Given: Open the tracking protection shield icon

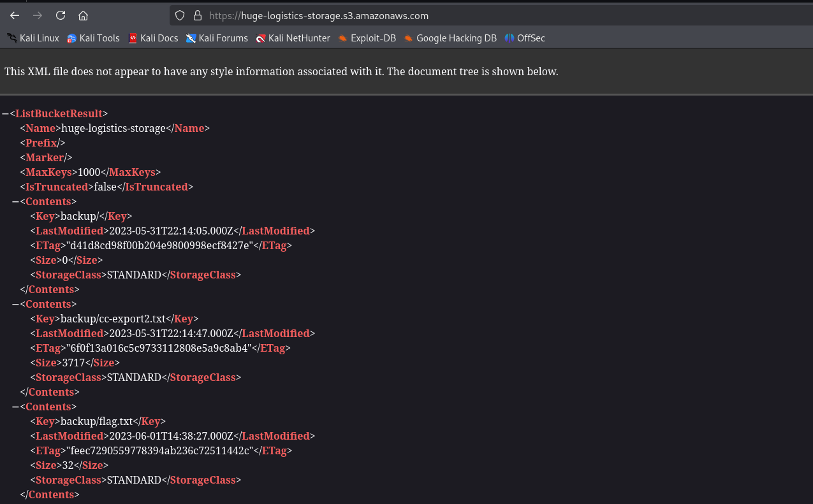Looking at the screenshot, I should coord(180,15).
